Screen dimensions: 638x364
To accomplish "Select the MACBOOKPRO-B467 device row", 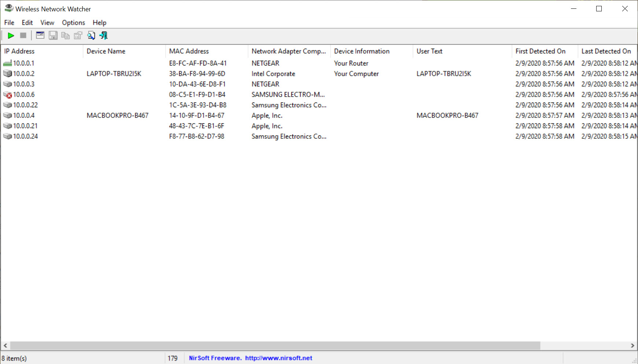I will click(x=117, y=116).
